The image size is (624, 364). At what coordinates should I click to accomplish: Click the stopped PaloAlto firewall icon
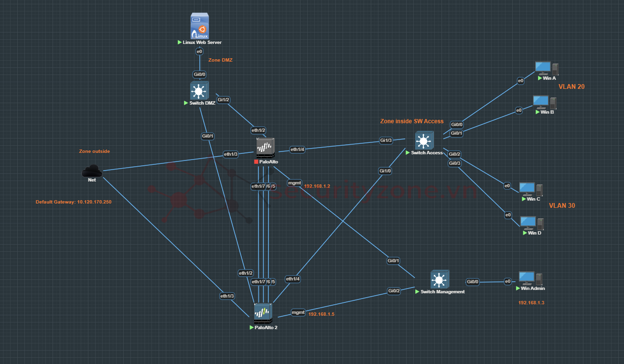point(265,148)
